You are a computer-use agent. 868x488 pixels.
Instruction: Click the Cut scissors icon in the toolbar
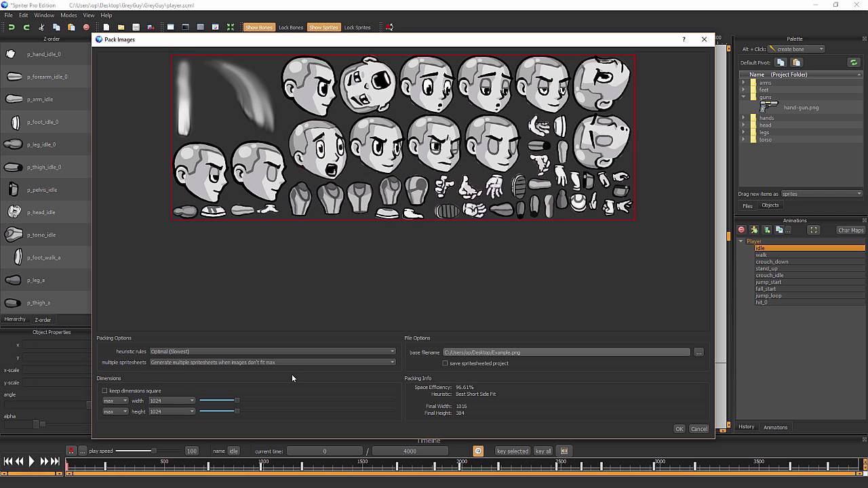41,27
